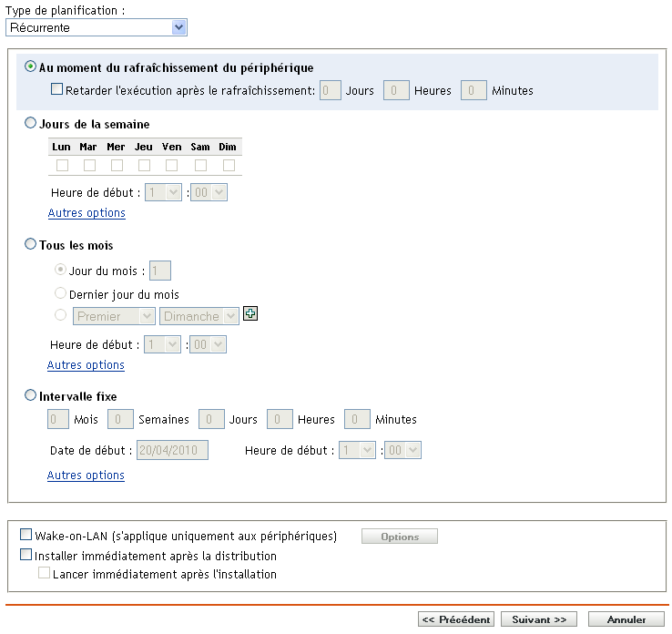The width and height of the screenshot is (672, 634).
Task: Open minutes dropdown under Jours de la semaine
Action: click(209, 192)
